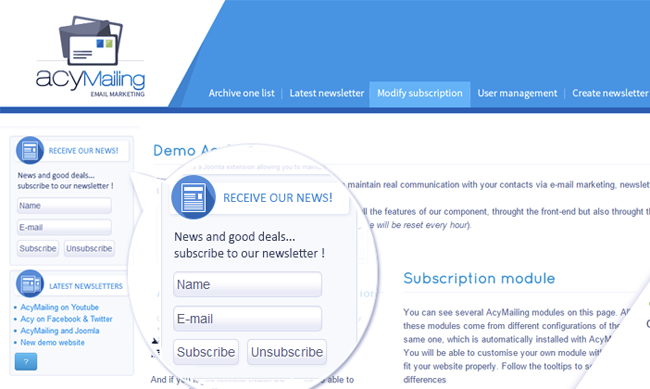The height and width of the screenshot is (389, 650).
Task: Click the E-mail field in the small sidebar
Action: pyautogui.click(x=64, y=227)
